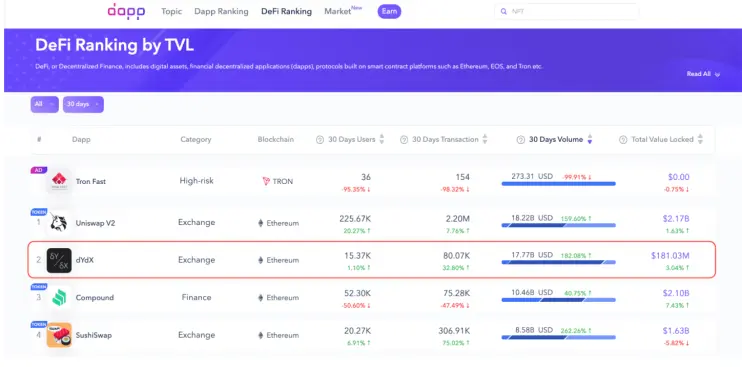Click the search magnifier icon
742x367 pixels.
point(504,11)
